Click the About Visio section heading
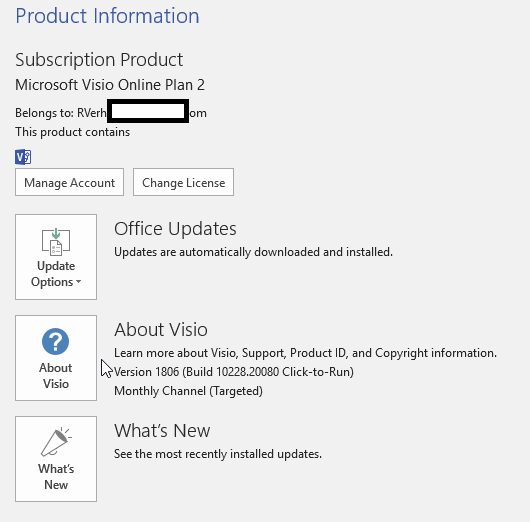Image resolution: width=530 pixels, height=522 pixels. (161, 330)
